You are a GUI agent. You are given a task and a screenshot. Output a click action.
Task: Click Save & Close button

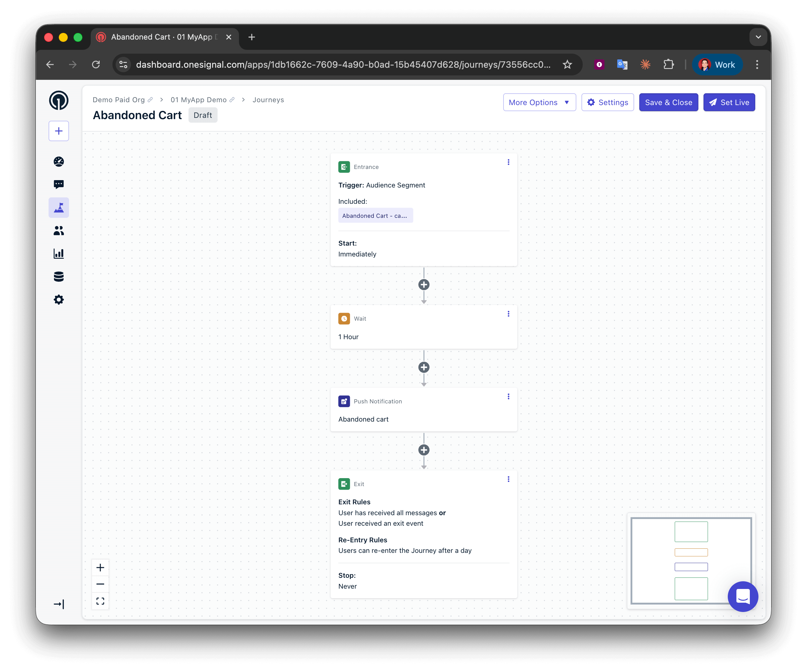668,103
